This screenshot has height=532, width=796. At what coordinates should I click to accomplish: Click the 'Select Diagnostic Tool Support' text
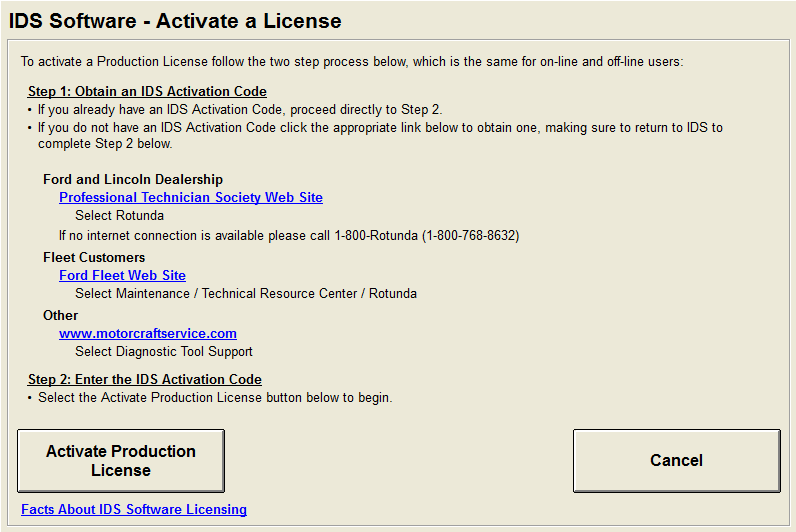(x=164, y=352)
